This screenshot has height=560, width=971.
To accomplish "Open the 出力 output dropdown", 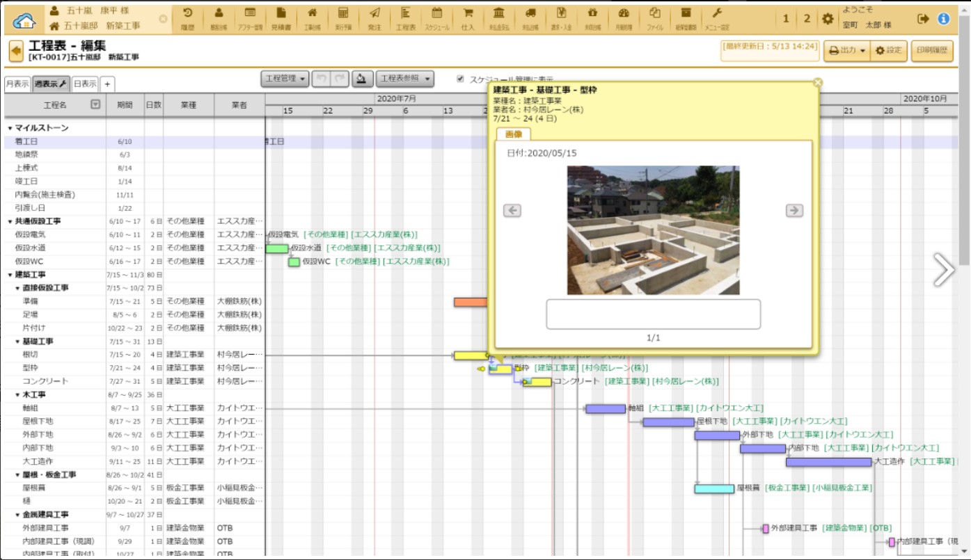I will pyautogui.click(x=847, y=50).
